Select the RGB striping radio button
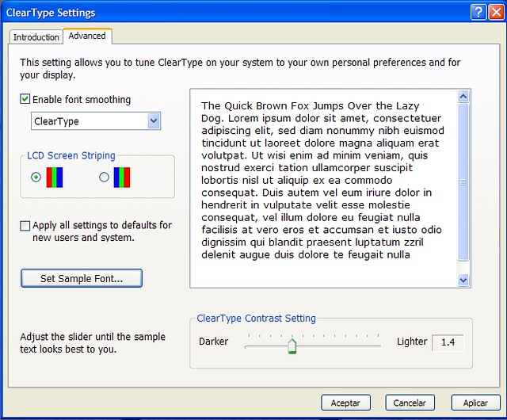Screen dimensions: 507x420 click(x=36, y=177)
